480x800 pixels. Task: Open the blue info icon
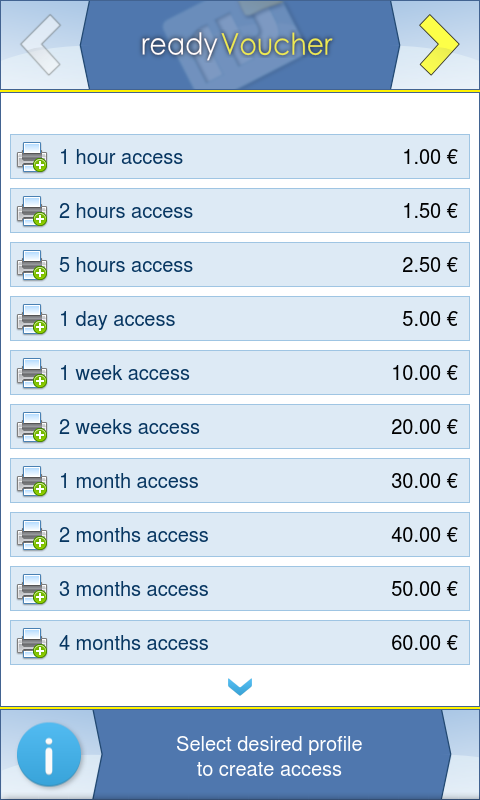pyautogui.click(x=49, y=754)
